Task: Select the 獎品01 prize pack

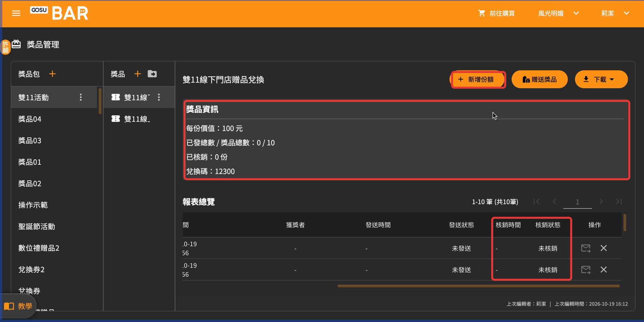Action: [54, 162]
